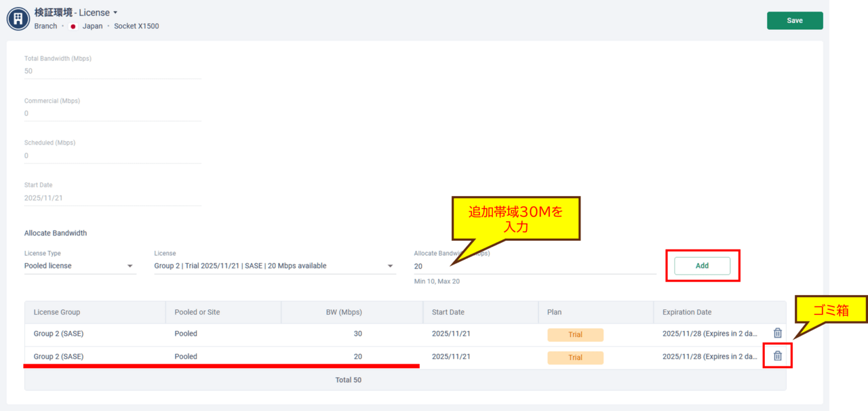The height and width of the screenshot is (411, 868).
Task: Click the License Group column header
Action: coord(57,312)
